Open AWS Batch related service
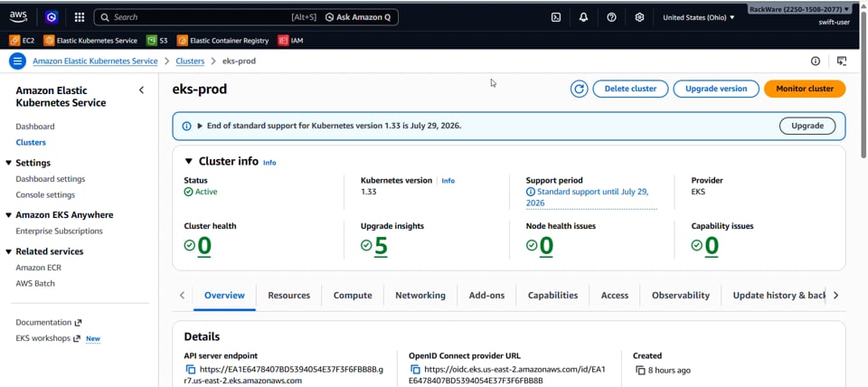868x387 pixels. click(x=35, y=283)
